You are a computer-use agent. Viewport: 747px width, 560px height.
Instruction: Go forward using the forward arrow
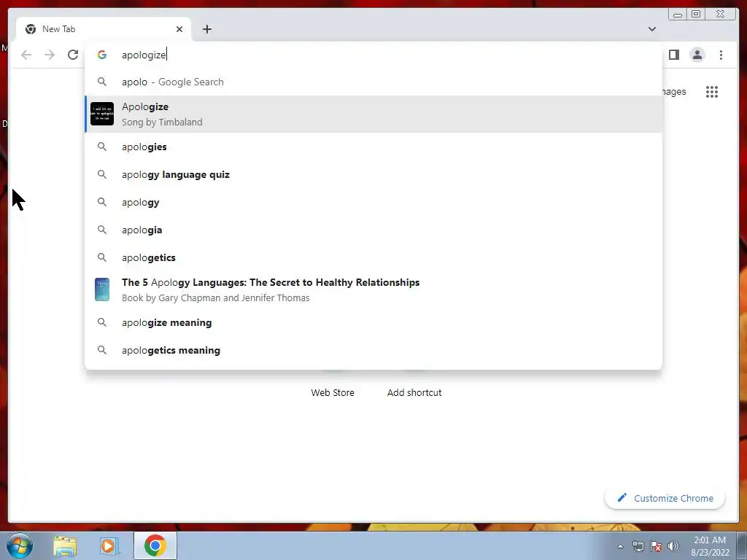(50, 55)
